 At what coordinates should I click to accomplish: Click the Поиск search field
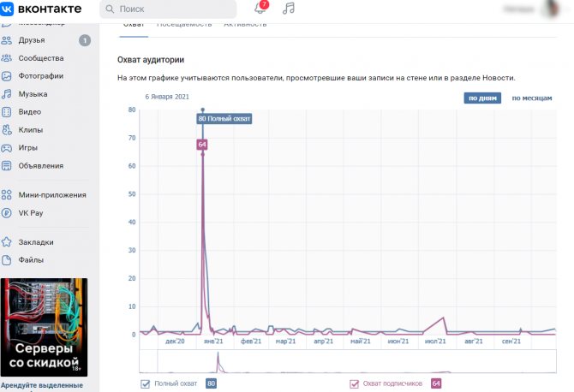coord(168,9)
